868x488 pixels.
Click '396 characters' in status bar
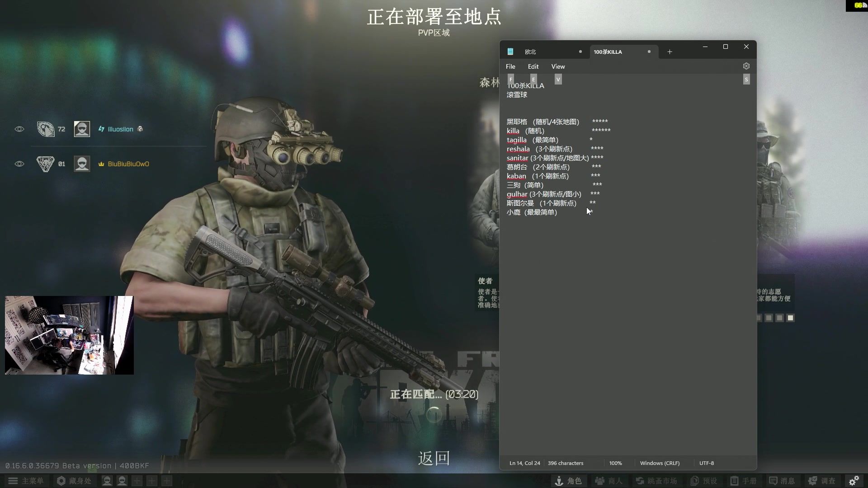click(566, 463)
